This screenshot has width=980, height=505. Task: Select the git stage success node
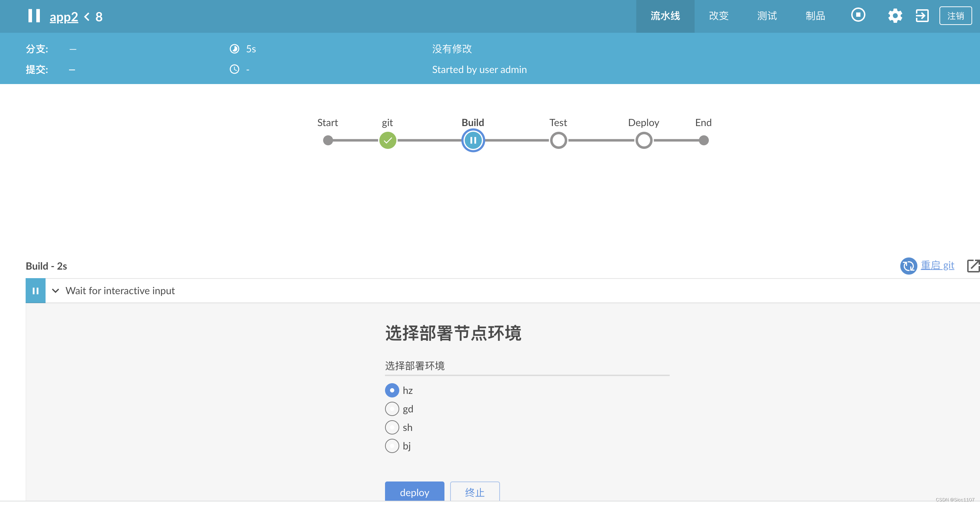click(388, 141)
